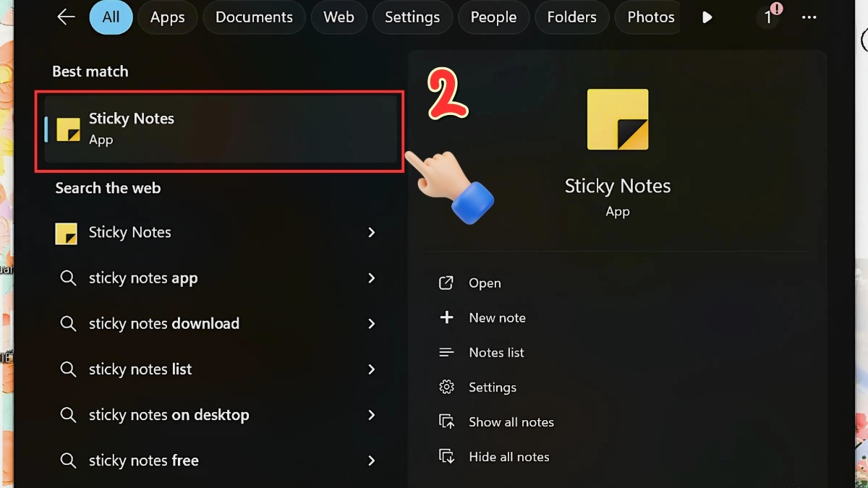Select Hide all notes action
The height and width of the screenshot is (488, 868).
coord(509,457)
